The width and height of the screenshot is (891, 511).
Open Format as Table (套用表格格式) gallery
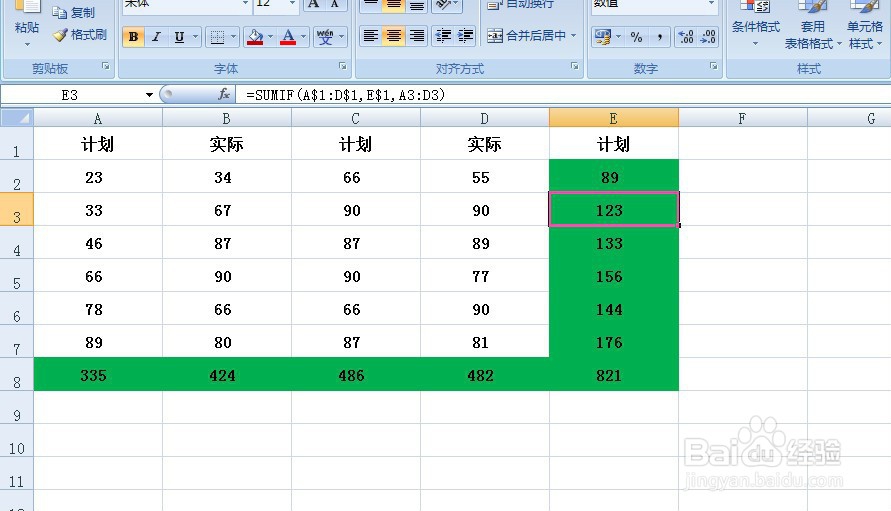[x=812, y=24]
